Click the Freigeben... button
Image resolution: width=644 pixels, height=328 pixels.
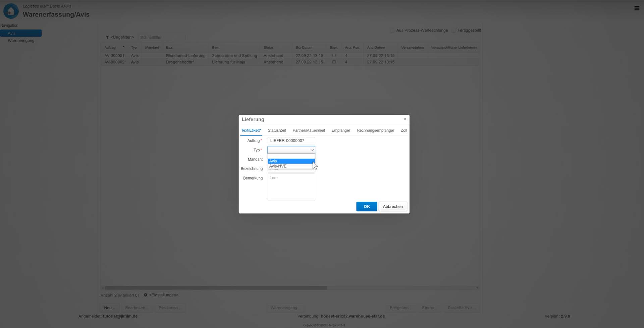(x=399, y=308)
